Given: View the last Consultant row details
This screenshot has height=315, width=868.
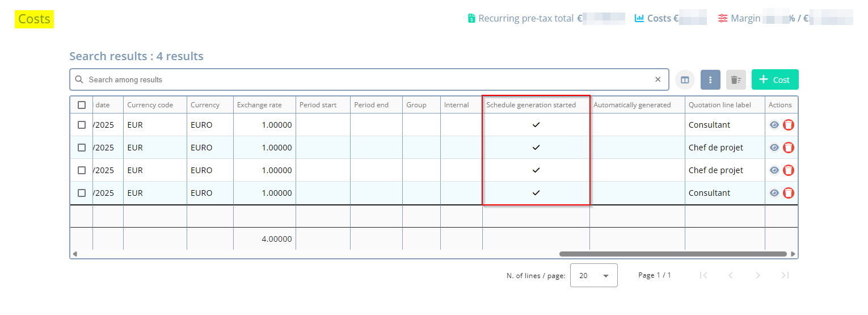Looking at the screenshot, I should click(774, 193).
